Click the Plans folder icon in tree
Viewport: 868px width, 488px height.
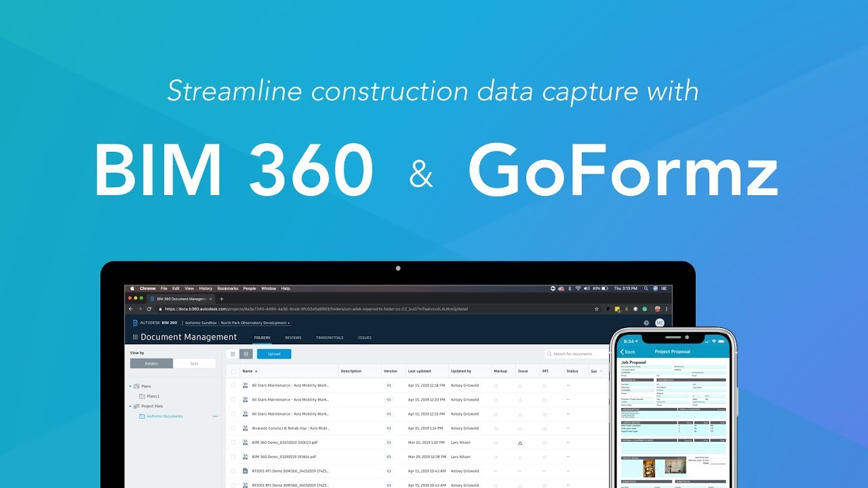pyautogui.click(x=136, y=386)
